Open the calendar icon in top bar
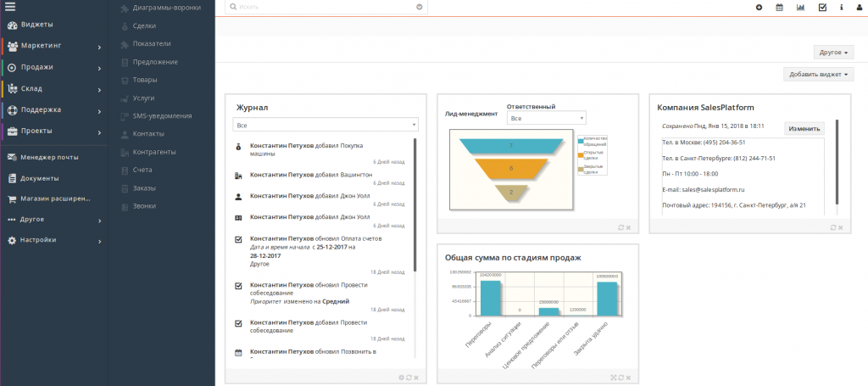 coord(780,8)
